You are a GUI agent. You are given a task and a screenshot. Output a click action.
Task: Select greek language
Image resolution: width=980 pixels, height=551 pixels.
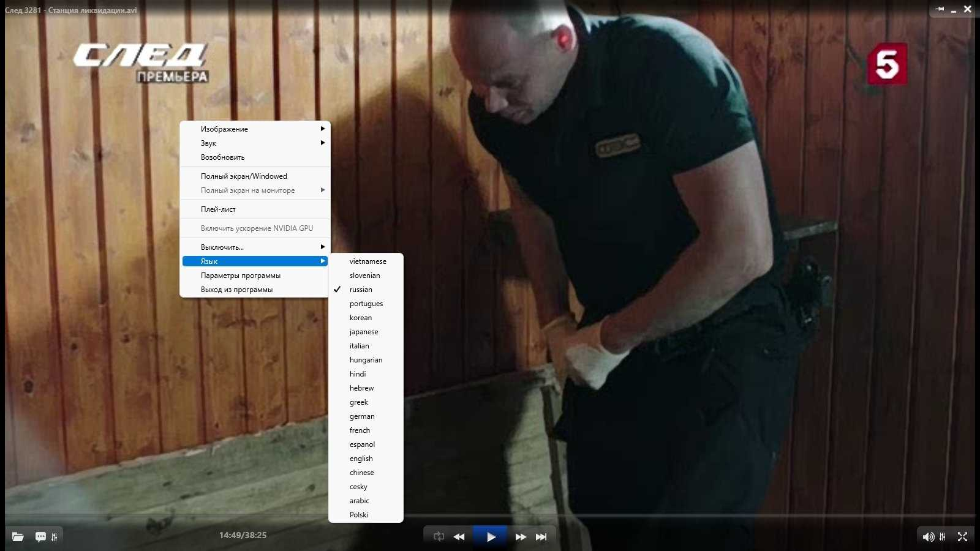click(366, 402)
